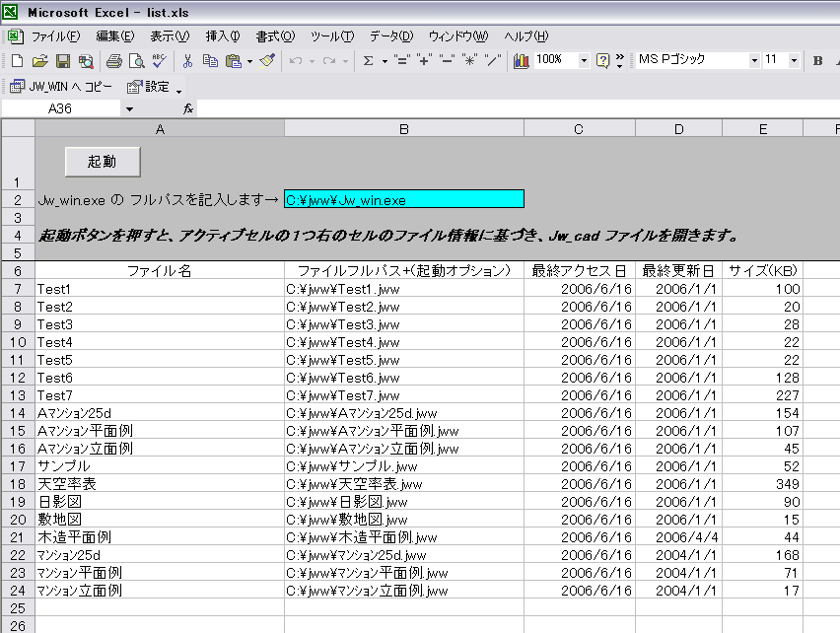Copy the selection using the toolbar icon
This screenshot has width=840, height=633.
point(210,61)
